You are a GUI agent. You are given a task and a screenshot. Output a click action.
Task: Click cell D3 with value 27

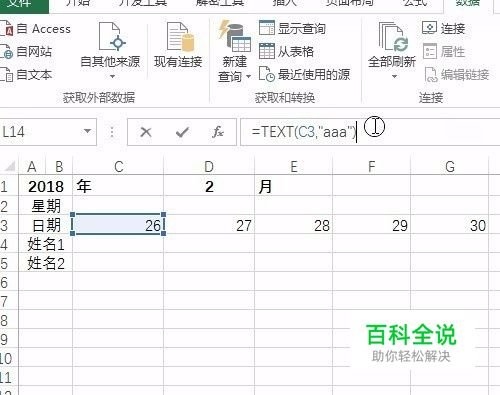tap(209, 225)
